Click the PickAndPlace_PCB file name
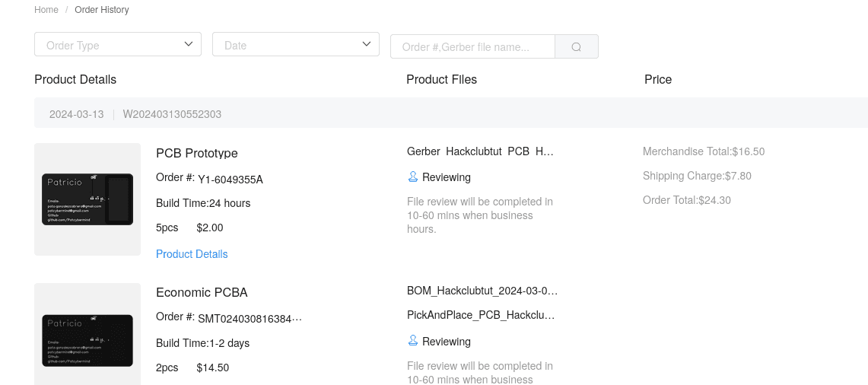Image resolution: width=868 pixels, height=385 pixels. point(481,315)
